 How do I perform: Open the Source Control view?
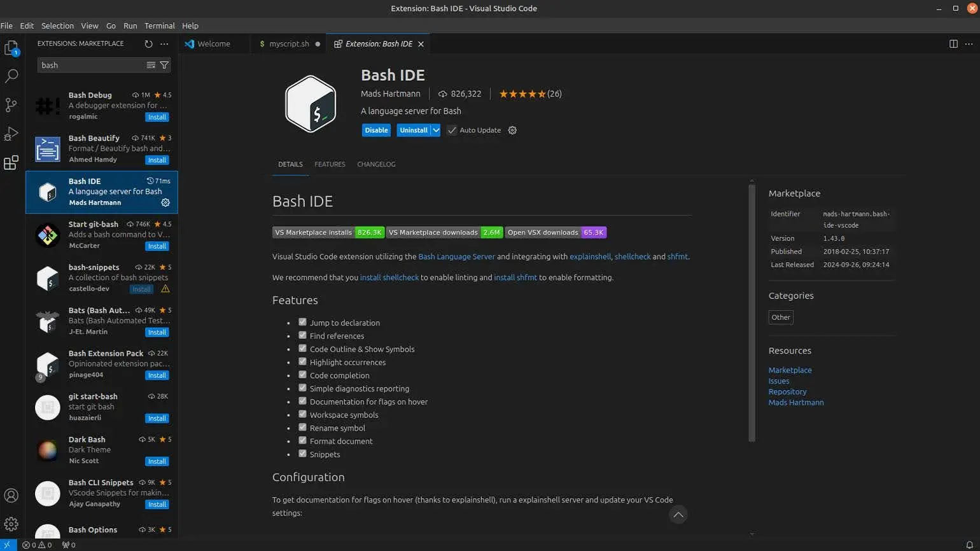click(11, 105)
